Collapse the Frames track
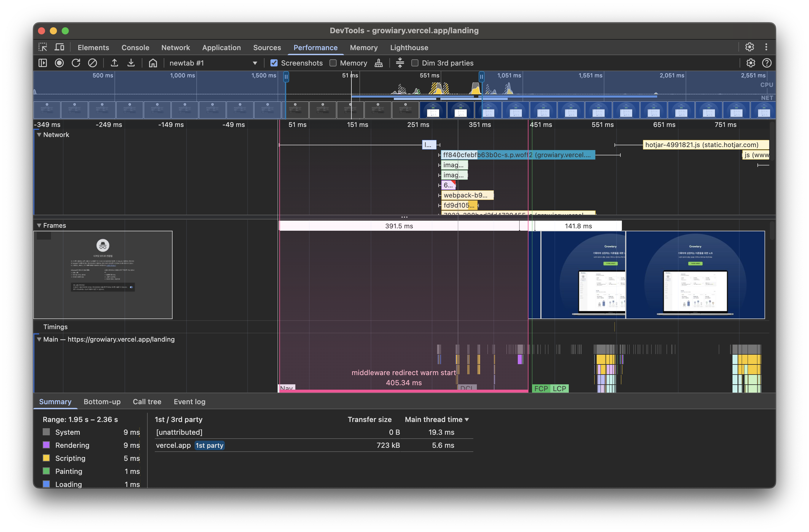The height and width of the screenshot is (532, 809). [x=39, y=225]
